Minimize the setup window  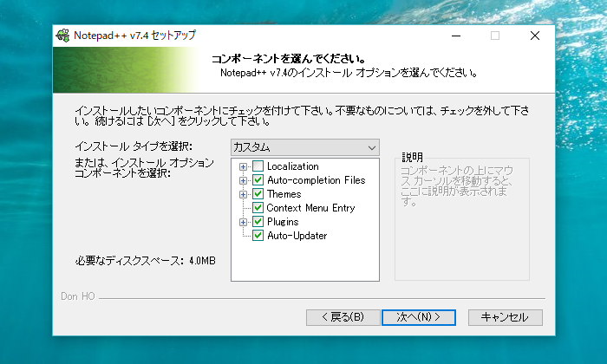tap(456, 36)
